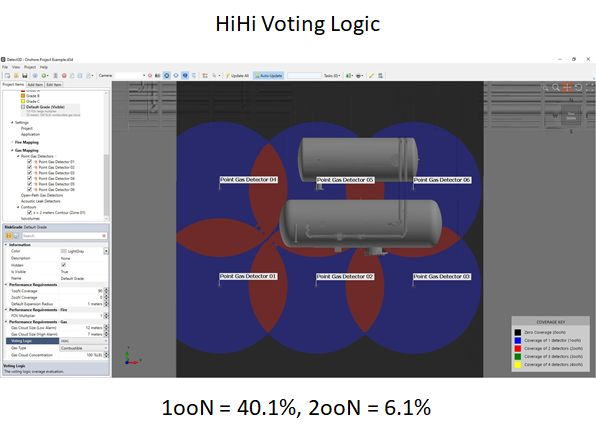Screen dimensions: 596x436
Task: Click the Save icon in the toolbar
Action: tap(25, 76)
